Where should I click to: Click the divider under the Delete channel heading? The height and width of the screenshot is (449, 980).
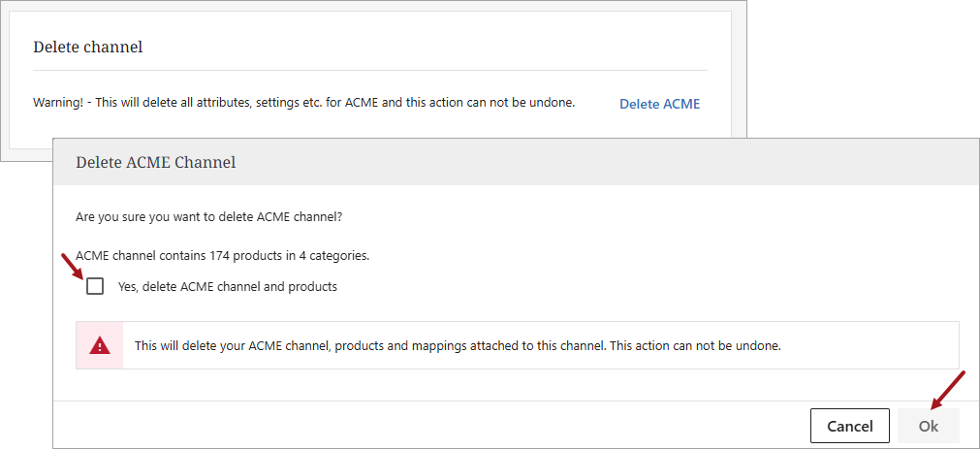point(370,70)
